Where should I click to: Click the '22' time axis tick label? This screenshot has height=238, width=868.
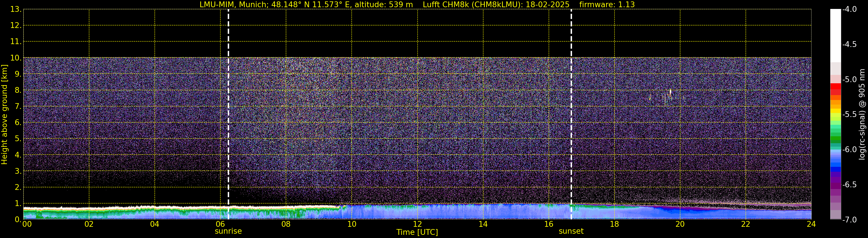click(x=746, y=224)
